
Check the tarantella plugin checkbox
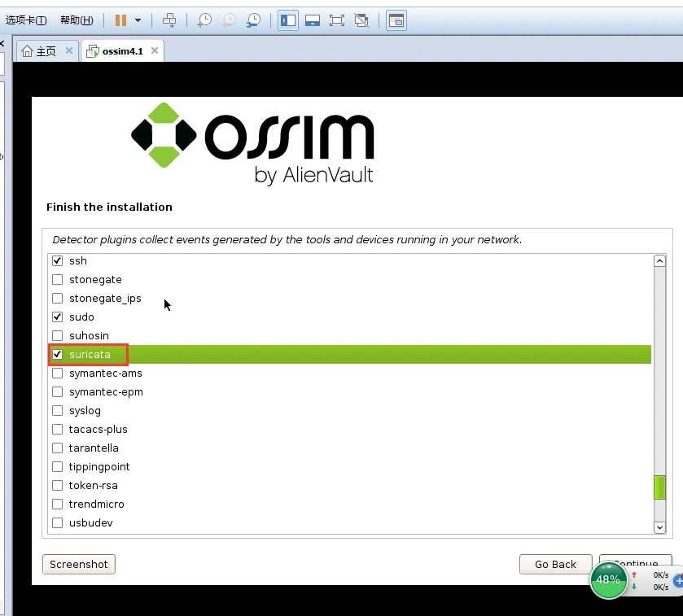click(58, 448)
